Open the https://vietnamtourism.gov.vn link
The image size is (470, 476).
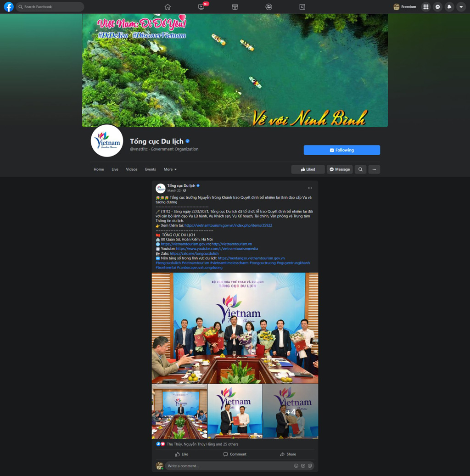(x=185, y=244)
